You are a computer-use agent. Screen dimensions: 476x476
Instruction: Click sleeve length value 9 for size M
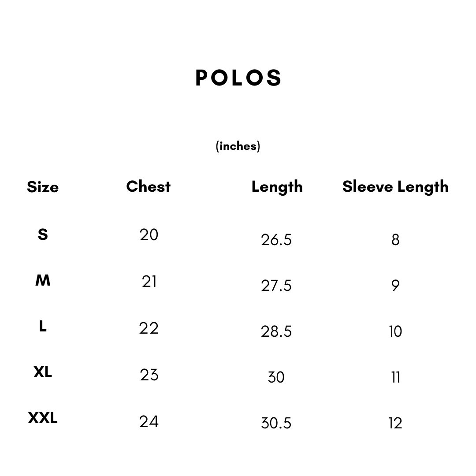click(x=395, y=286)
